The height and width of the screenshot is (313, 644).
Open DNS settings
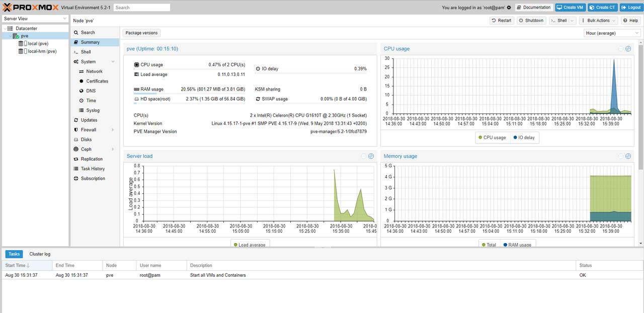pos(95,91)
